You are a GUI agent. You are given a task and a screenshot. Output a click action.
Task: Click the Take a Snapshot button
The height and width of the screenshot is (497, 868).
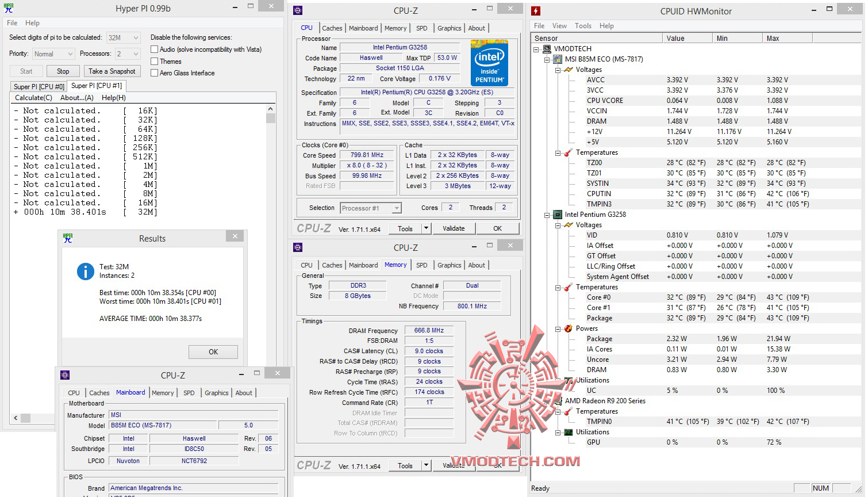[112, 71]
